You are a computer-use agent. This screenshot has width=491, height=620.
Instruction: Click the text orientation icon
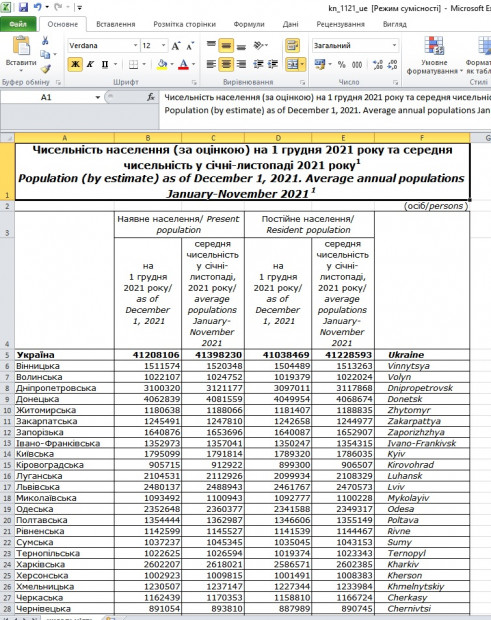(259, 45)
